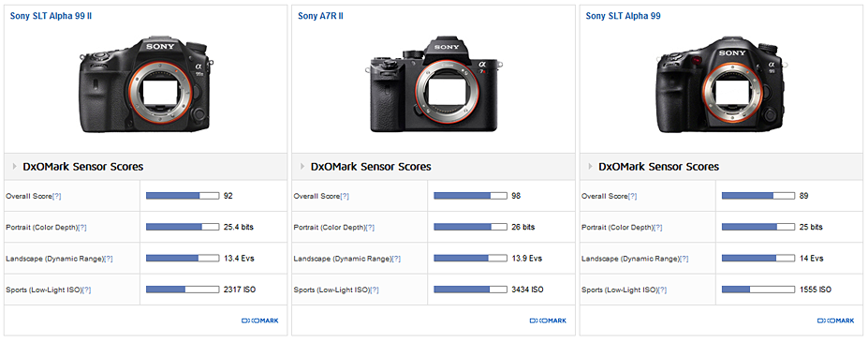Click the DxOMark logo under Alpha 99 card
868x342 pixels.
pyautogui.click(x=836, y=320)
